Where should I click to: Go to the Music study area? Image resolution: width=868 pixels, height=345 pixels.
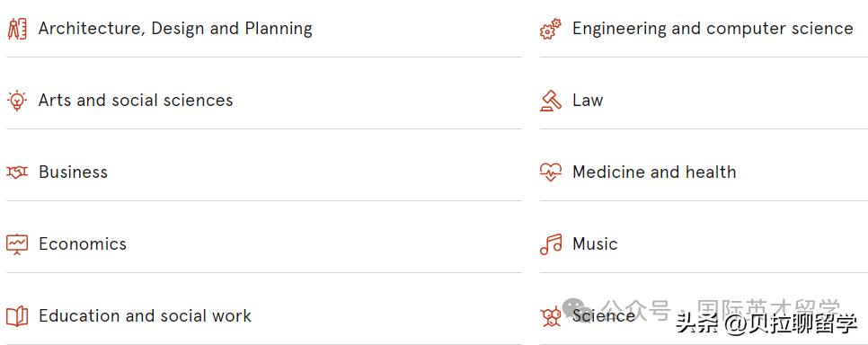click(x=595, y=244)
